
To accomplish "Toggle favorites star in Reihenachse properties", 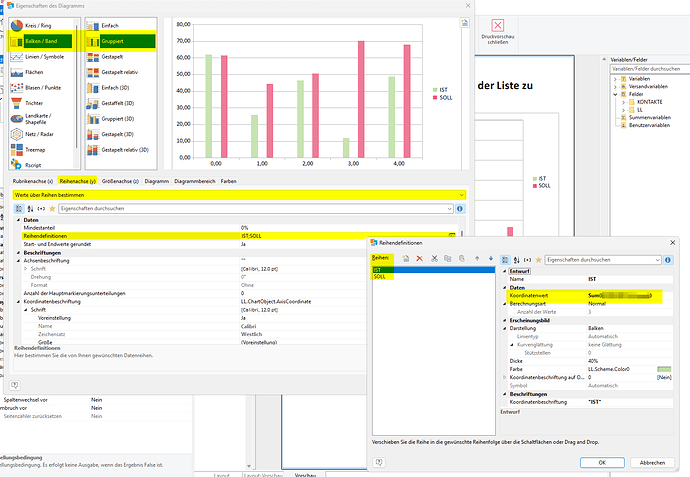I will 52,209.
